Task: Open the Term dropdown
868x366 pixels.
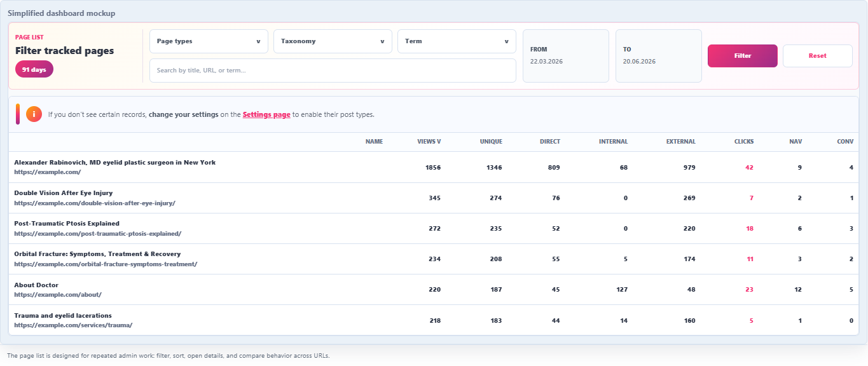Action: 457,41
